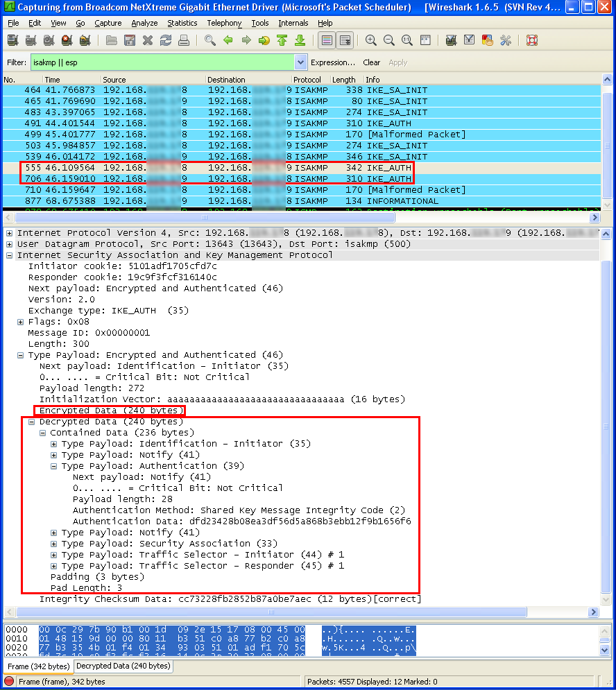
Task: Jump to the first packet icon
Action: (282, 40)
